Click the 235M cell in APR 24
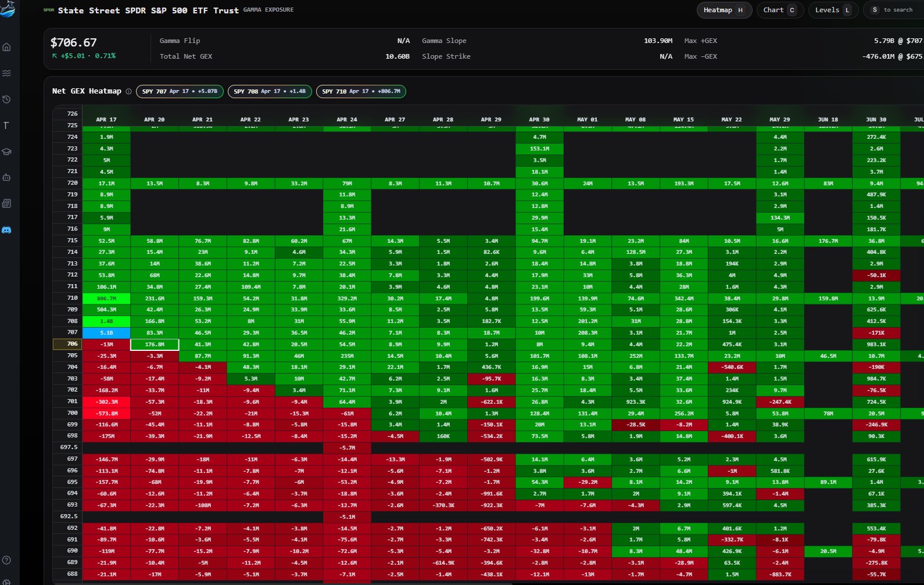Image resolution: width=924 pixels, height=585 pixels. pyautogui.click(x=347, y=356)
